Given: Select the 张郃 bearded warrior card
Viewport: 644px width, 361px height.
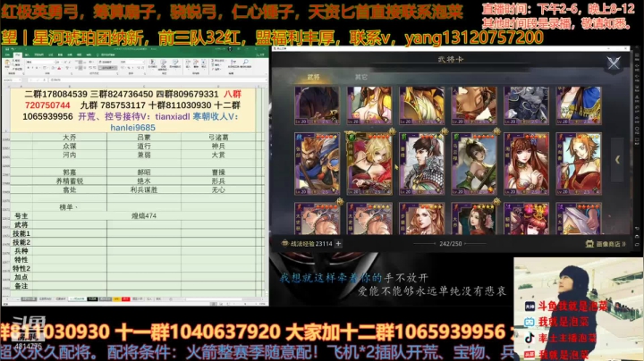Looking at the screenshot, I should (x=317, y=164).
